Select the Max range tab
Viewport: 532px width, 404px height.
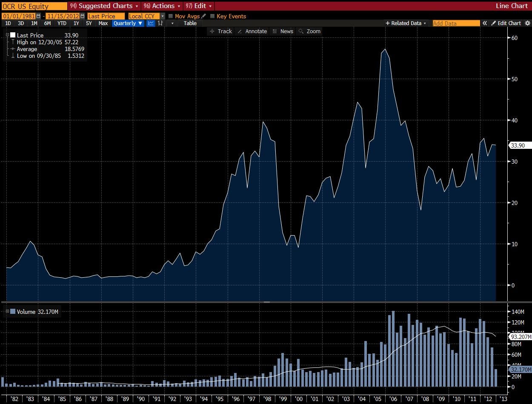coord(103,23)
